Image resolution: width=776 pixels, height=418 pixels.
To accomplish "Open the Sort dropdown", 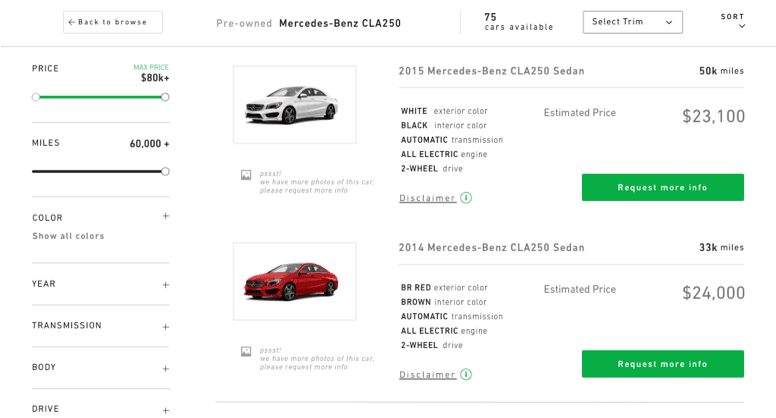I will coord(733,21).
